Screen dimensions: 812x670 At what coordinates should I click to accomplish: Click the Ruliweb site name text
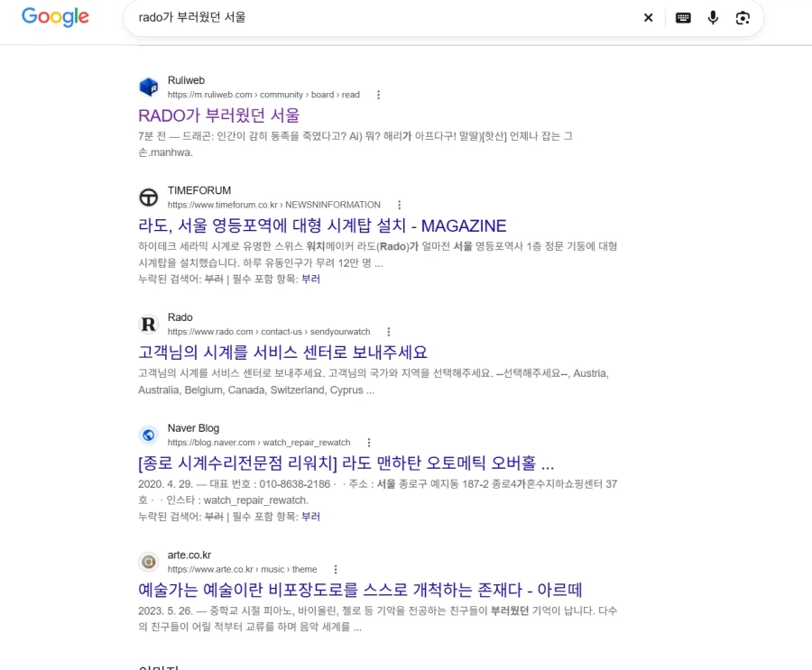pyautogui.click(x=187, y=80)
